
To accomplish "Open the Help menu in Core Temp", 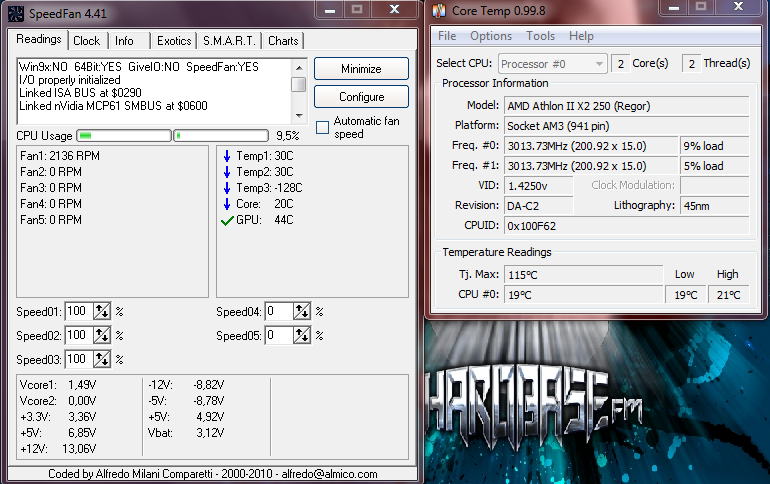I will coord(581,36).
